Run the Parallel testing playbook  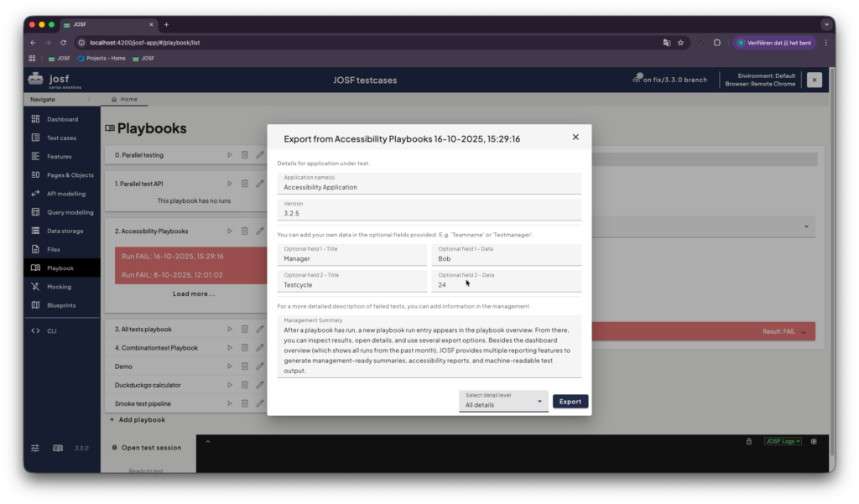230,155
